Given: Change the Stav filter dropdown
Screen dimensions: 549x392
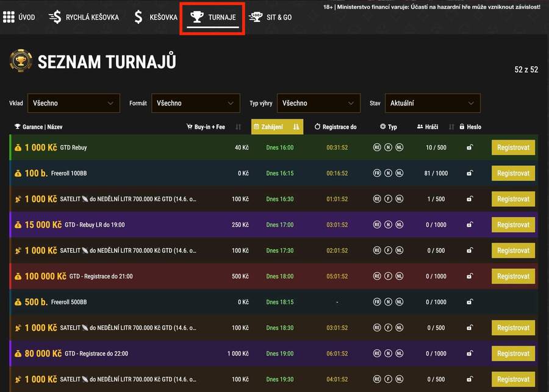Looking at the screenshot, I should point(432,103).
